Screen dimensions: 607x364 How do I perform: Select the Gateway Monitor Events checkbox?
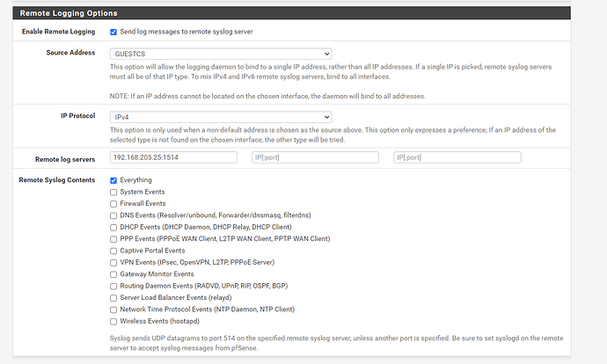coord(113,274)
